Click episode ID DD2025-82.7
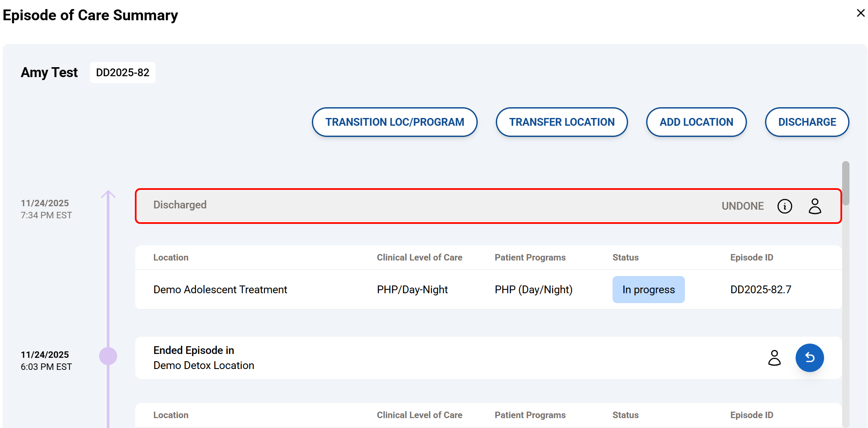This screenshot has width=868, height=428. 760,290
